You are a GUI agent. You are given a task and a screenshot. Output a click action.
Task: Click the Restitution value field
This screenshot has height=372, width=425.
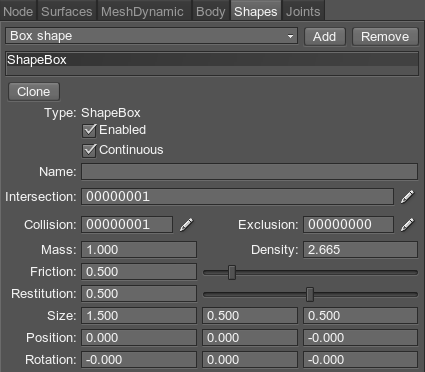tap(139, 294)
